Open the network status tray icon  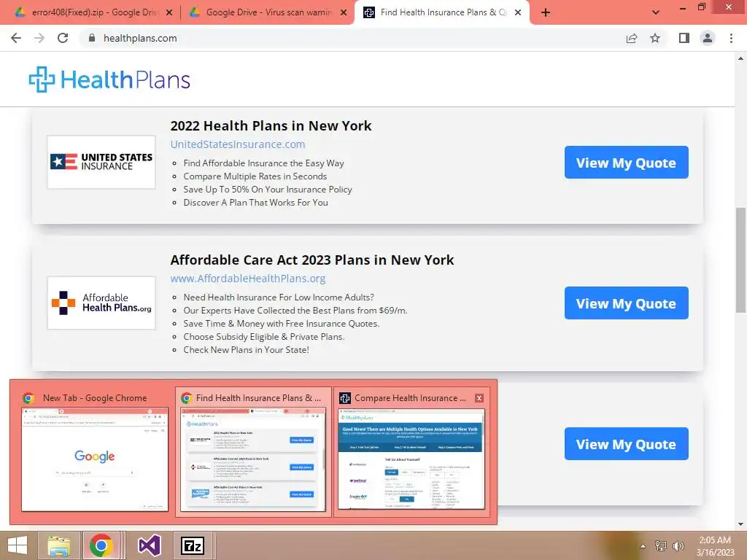point(661,546)
